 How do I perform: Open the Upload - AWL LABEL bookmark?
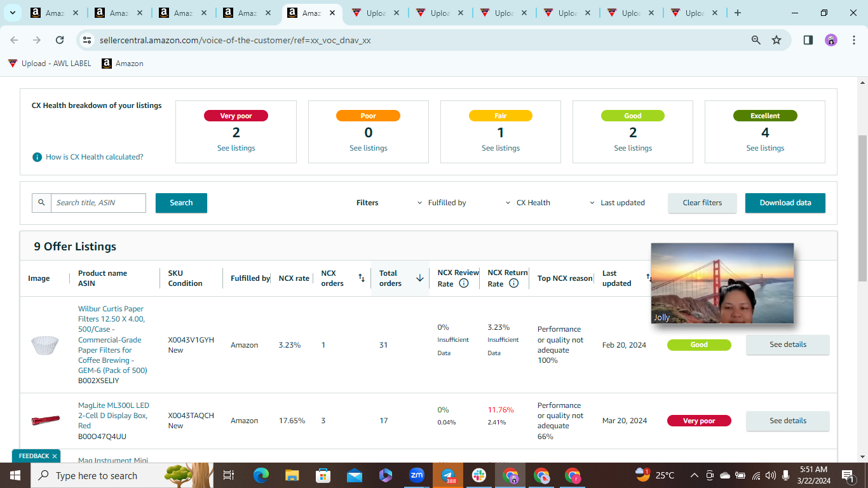(x=50, y=64)
